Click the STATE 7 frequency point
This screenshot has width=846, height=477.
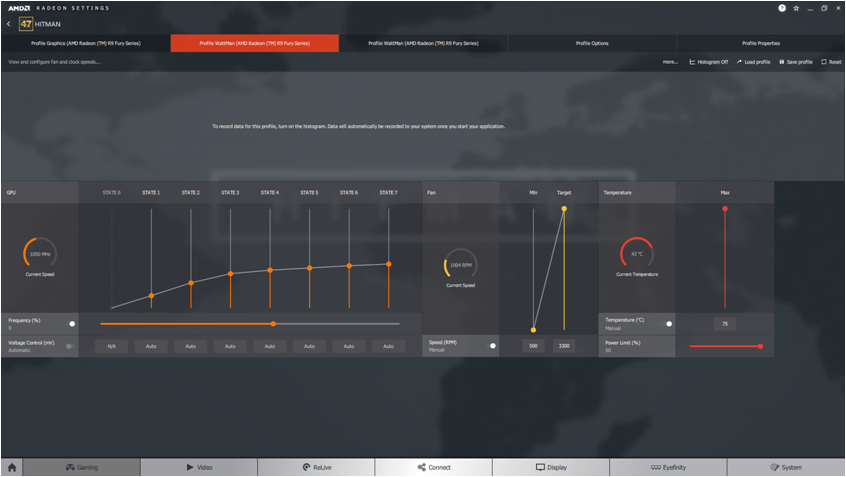coord(388,264)
